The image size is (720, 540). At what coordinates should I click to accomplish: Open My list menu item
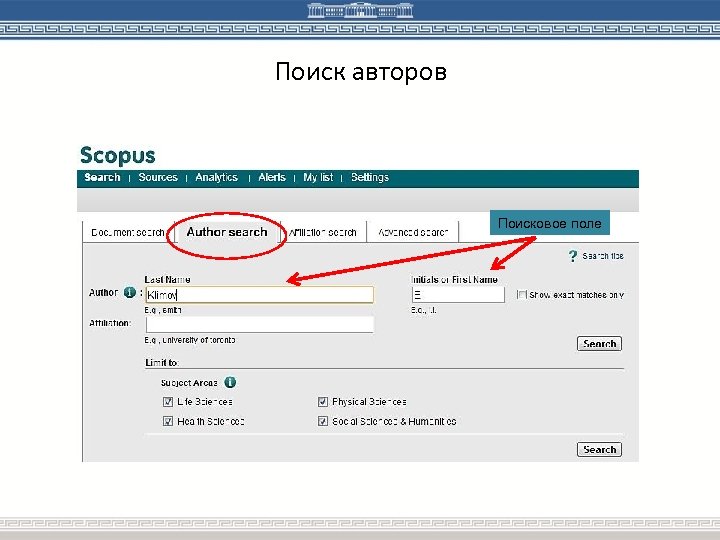[x=318, y=177]
